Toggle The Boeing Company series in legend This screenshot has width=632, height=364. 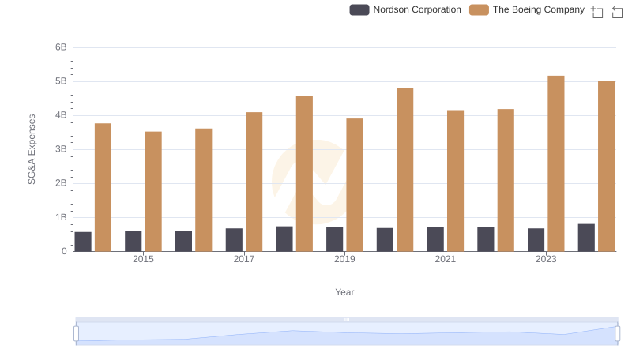527,9
